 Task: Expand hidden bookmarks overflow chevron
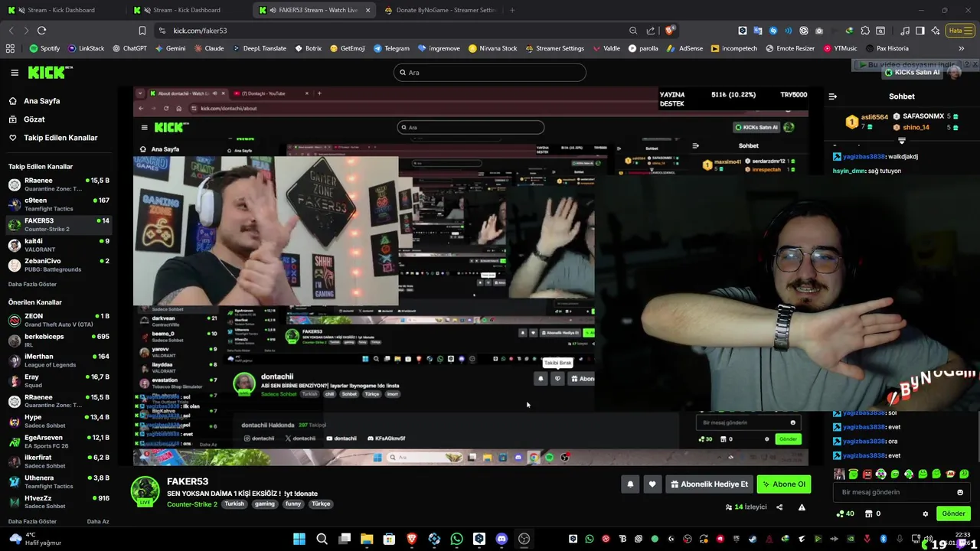[x=962, y=48]
